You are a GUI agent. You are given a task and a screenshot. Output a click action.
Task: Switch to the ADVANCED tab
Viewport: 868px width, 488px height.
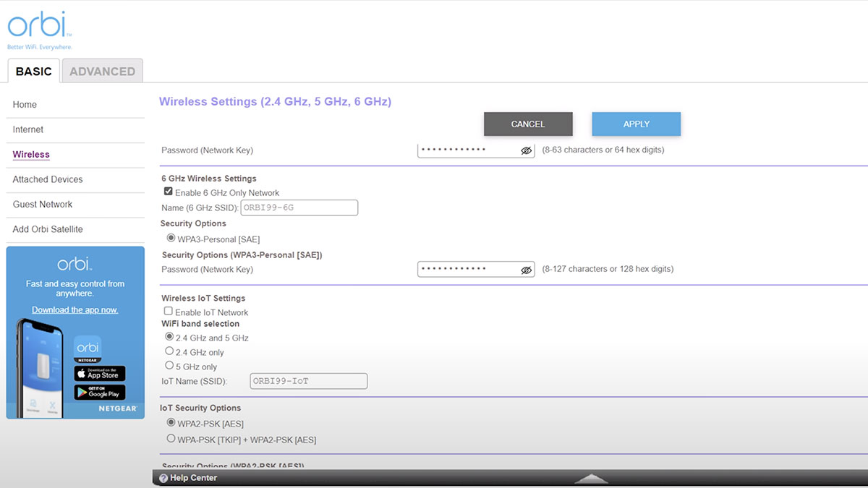coord(102,71)
